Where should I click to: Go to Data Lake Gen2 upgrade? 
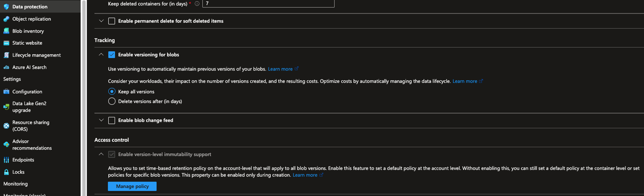(x=29, y=107)
